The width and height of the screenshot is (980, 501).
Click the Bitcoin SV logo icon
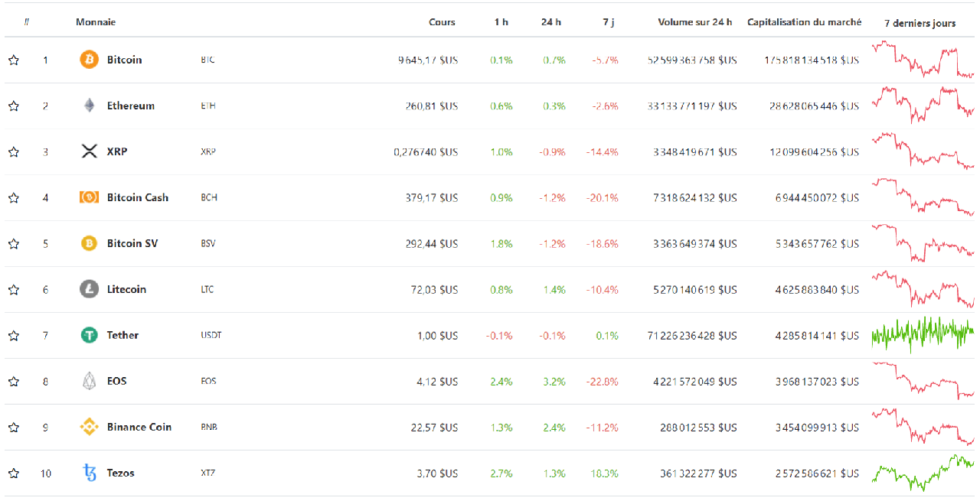click(x=90, y=243)
